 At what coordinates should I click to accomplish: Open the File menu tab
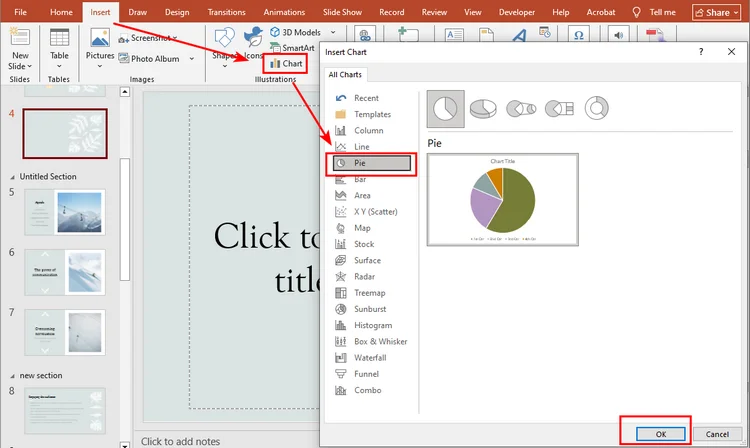coord(21,12)
